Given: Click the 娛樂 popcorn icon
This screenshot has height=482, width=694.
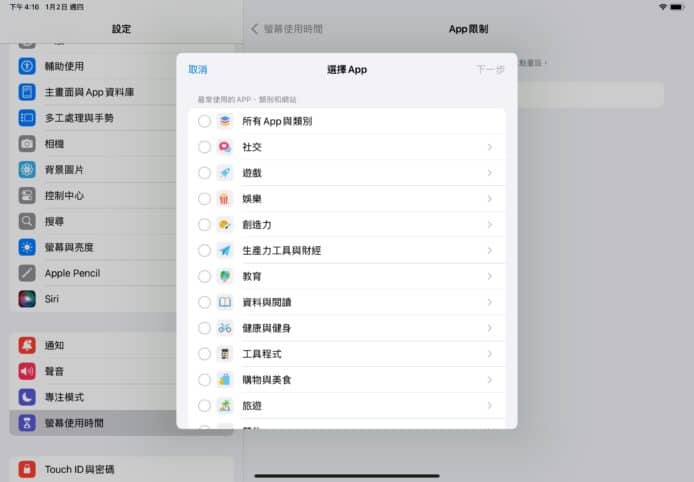Looking at the screenshot, I should click(225, 199).
